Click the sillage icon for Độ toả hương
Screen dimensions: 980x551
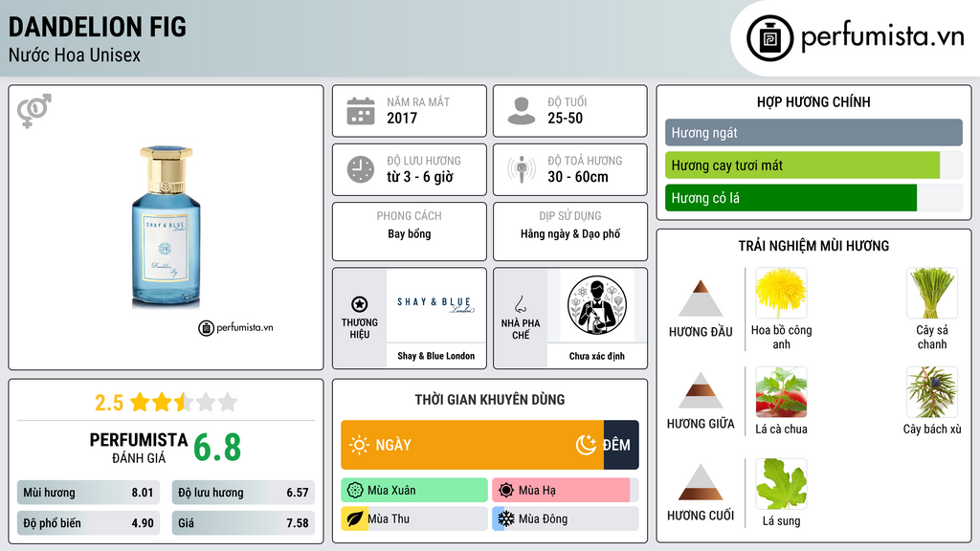(x=522, y=169)
